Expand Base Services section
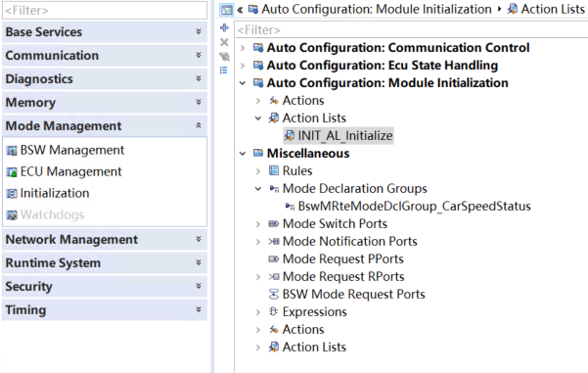588x373 pixels. (x=199, y=32)
